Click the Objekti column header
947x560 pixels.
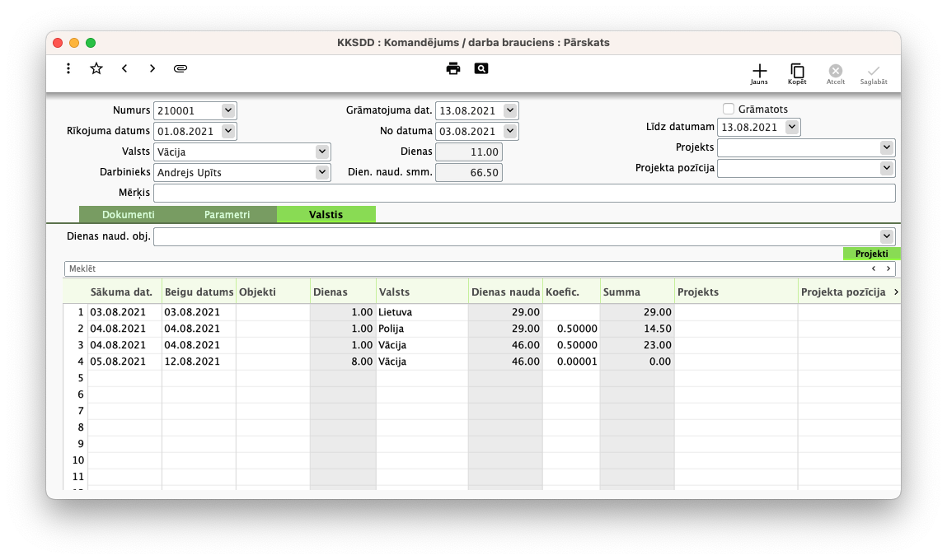[273, 292]
